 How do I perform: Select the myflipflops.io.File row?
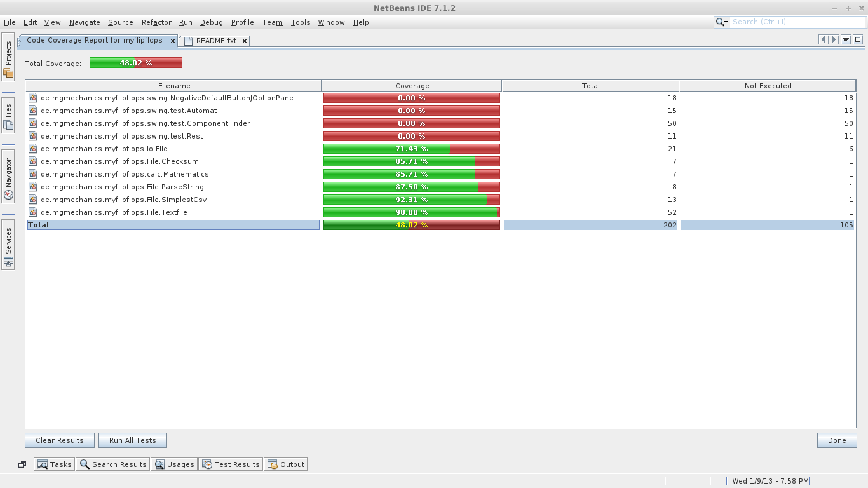tap(440, 149)
